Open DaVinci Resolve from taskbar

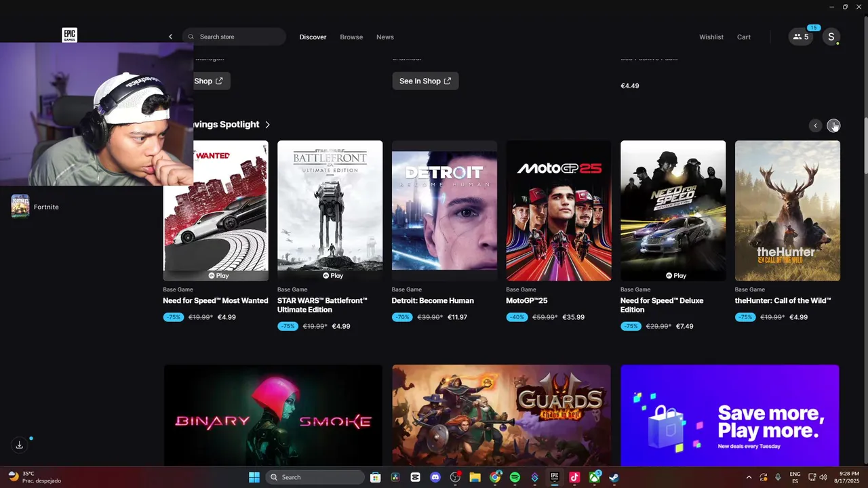pyautogui.click(x=395, y=477)
